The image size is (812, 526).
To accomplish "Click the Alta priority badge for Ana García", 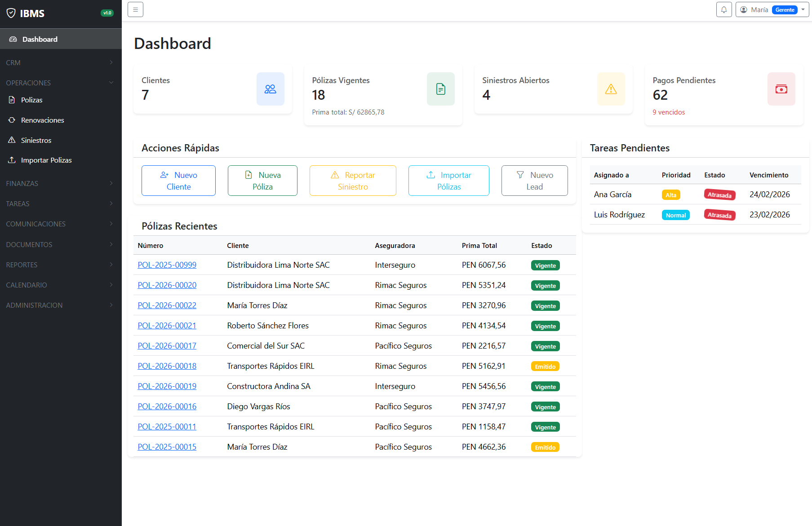I will [x=671, y=194].
